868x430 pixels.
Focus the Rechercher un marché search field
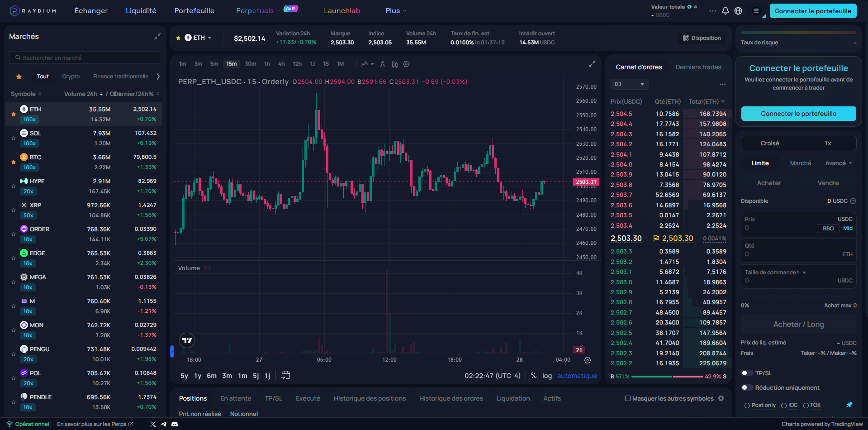pyautogui.click(x=85, y=57)
